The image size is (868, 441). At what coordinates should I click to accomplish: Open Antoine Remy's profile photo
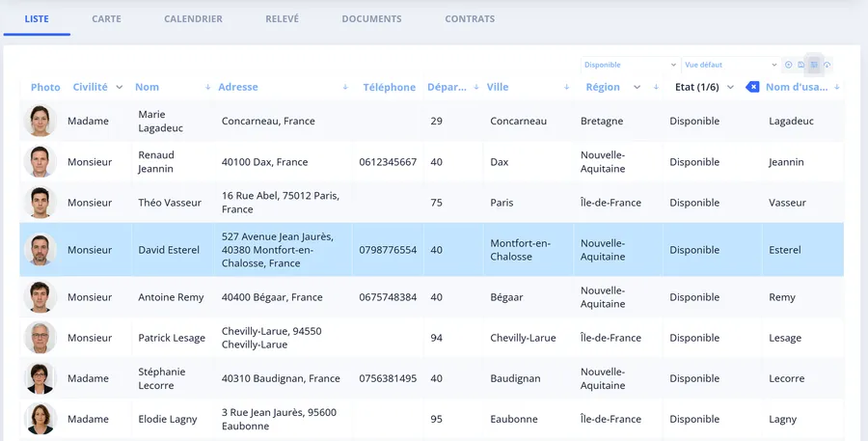click(41, 297)
